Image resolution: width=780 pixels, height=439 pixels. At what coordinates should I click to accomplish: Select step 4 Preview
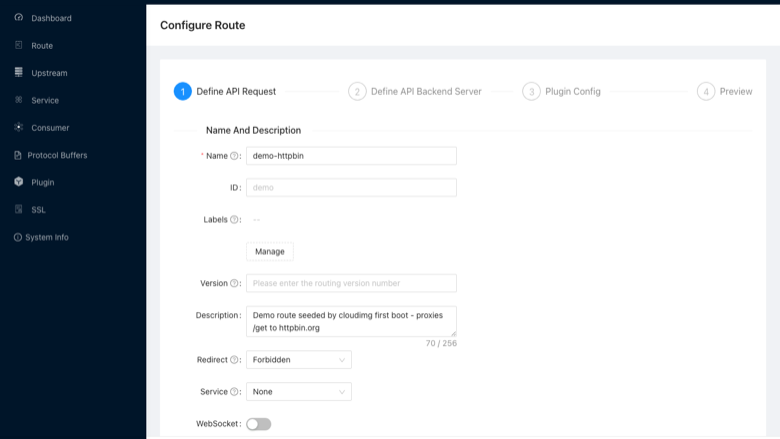click(725, 91)
